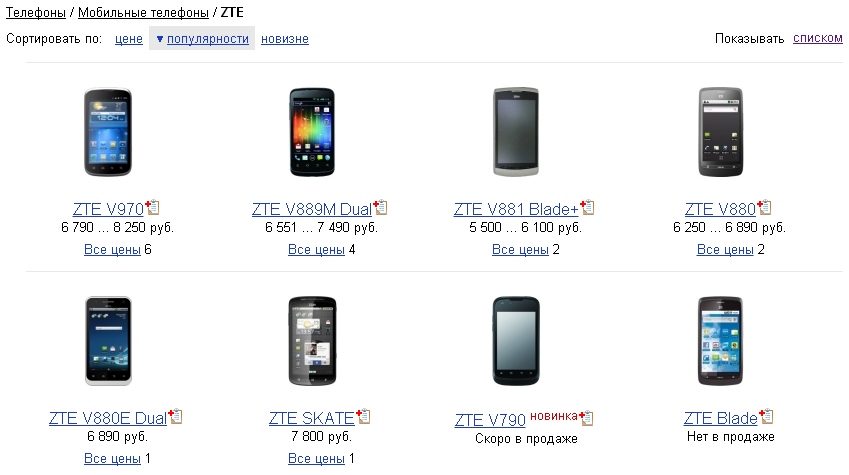Viewport: 849px width, 475px height.
Task: Show all prices for ZTE V880
Action: (x=725, y=249)
